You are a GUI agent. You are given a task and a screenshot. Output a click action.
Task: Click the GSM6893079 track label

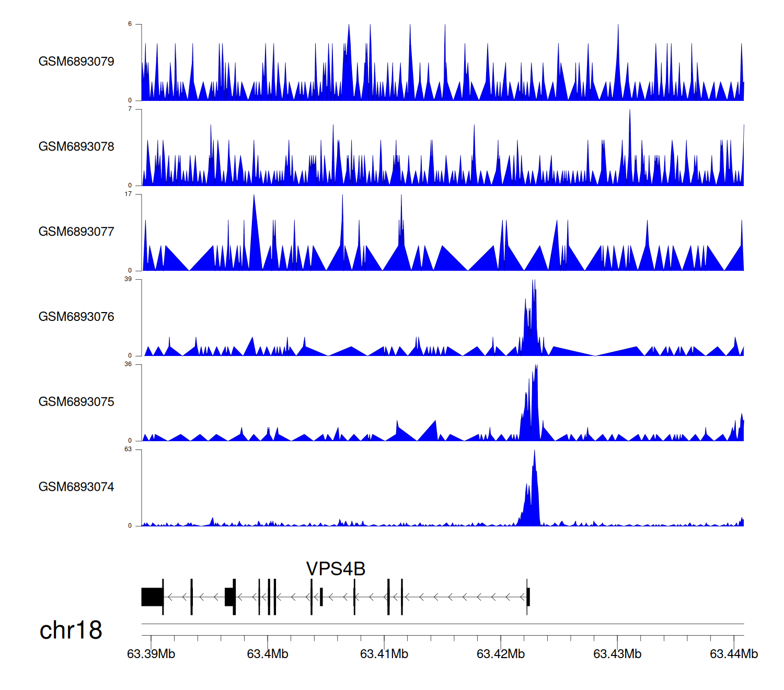click(76, 62)
